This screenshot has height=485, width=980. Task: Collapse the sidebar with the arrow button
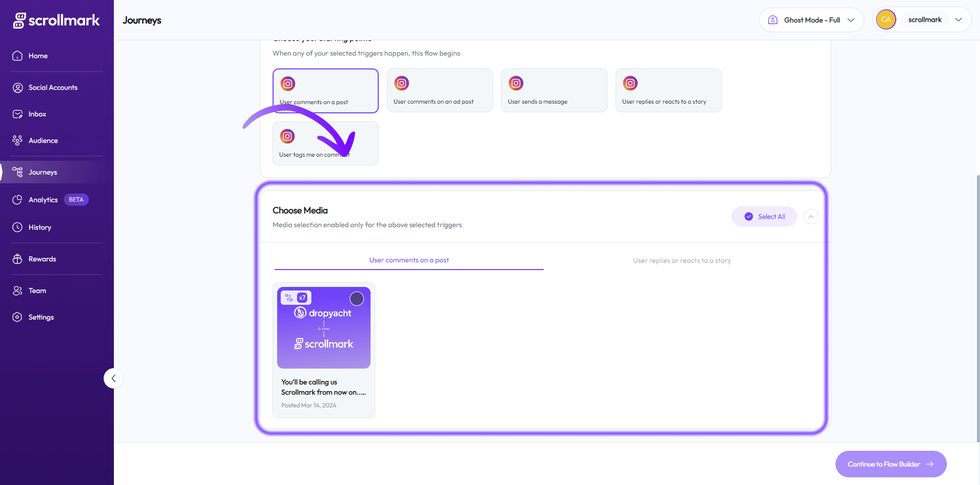113,378
